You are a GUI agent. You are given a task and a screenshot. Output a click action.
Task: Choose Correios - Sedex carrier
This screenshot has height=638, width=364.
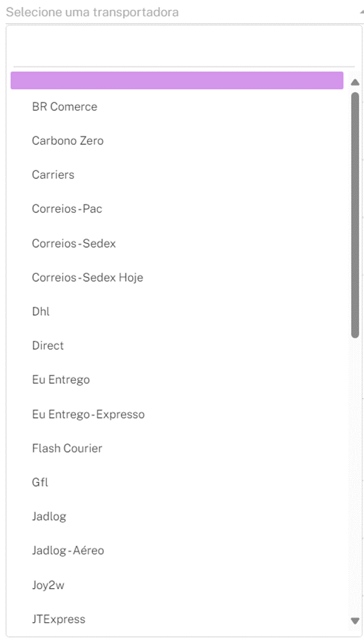(x=74, y=243)
